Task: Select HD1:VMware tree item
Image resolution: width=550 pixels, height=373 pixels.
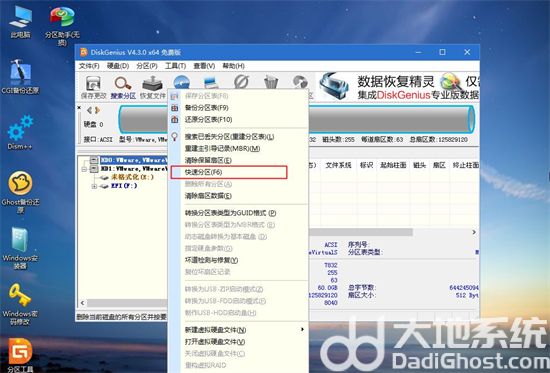Action: click(133, 169)
